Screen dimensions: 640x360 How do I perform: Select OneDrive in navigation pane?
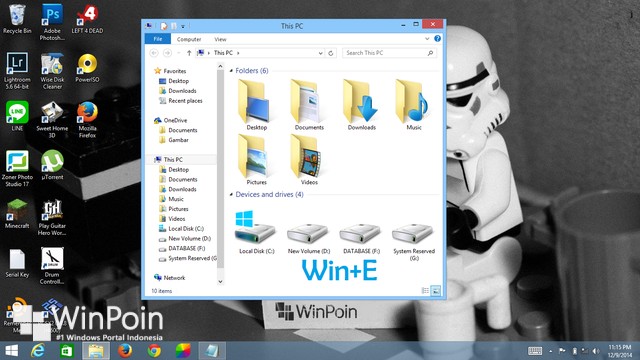(x=171, y=120)
